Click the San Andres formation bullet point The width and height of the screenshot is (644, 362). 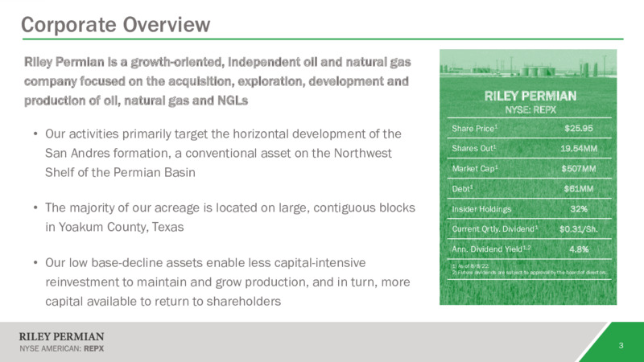click(223, 153)
